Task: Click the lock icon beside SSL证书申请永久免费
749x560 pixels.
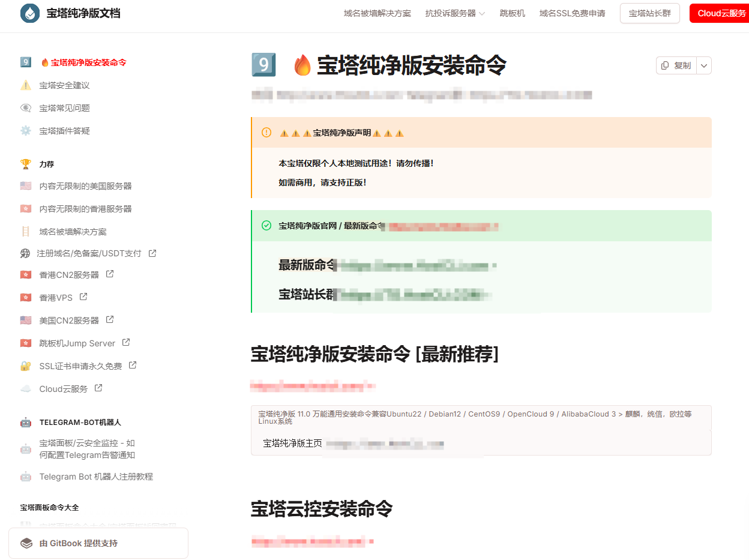Action: (x=25, y=366)
